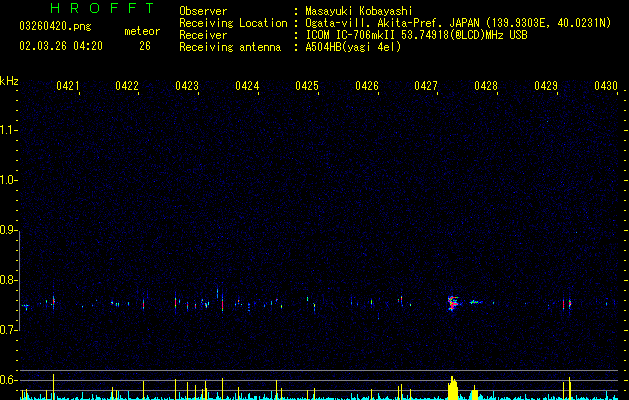Click the 0.8 kHz frequency label
629x400 pixels.
(8, 280)
